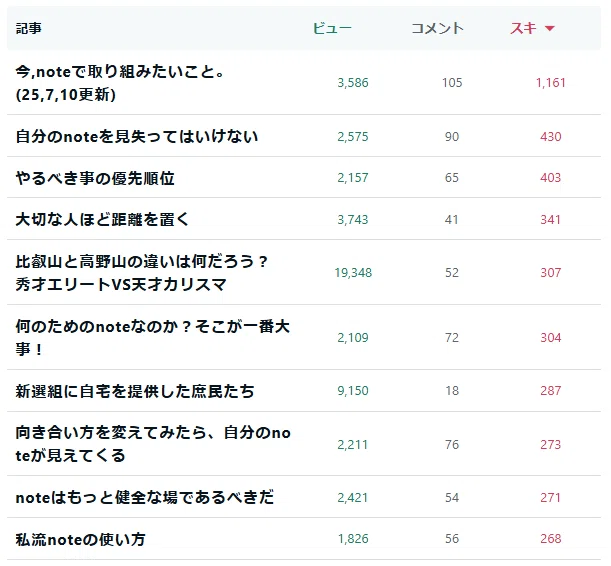The height and width of the screenshot is (566, 611).
Task: Open article noteはもっと健全な場であるべきだ
Action: point(145,497)
